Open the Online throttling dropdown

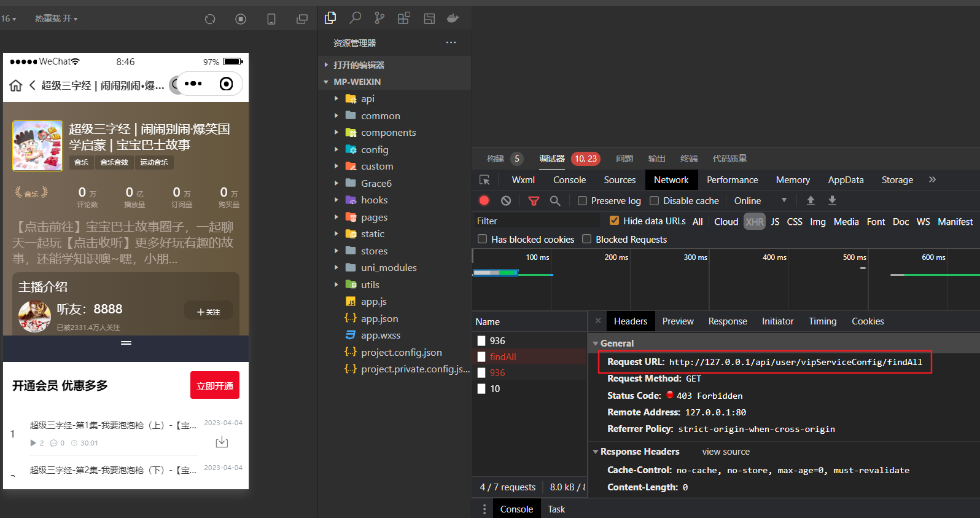pos(760,201)
